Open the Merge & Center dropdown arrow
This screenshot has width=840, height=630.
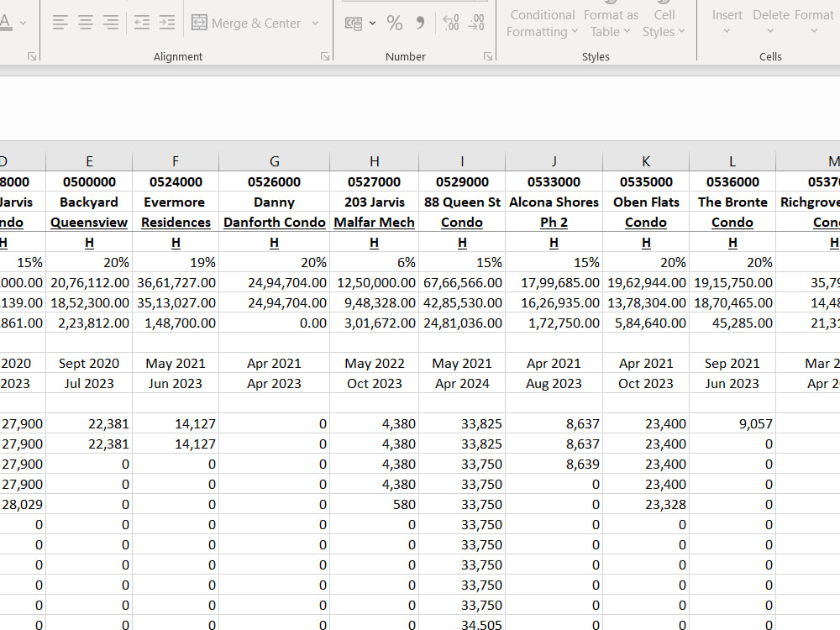[x=314, y=23]
